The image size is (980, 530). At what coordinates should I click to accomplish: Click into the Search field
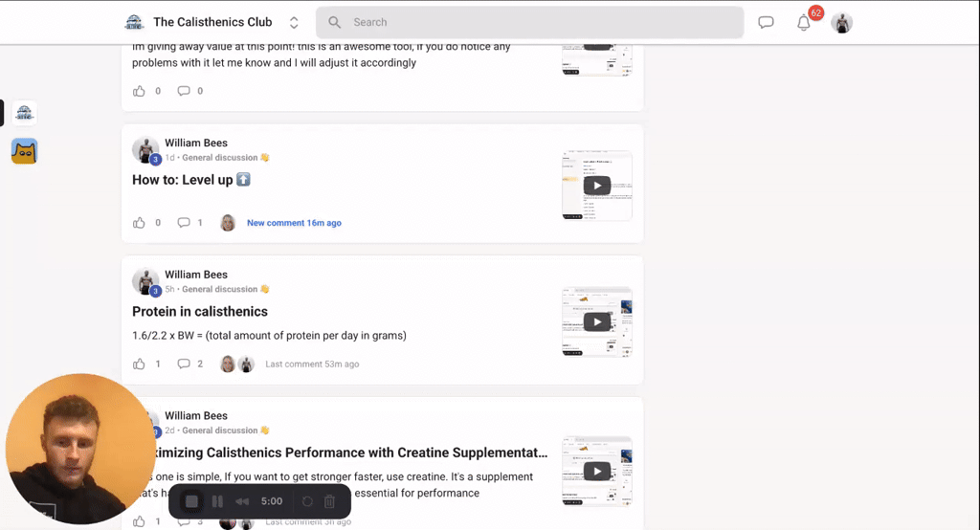(529, 23)
